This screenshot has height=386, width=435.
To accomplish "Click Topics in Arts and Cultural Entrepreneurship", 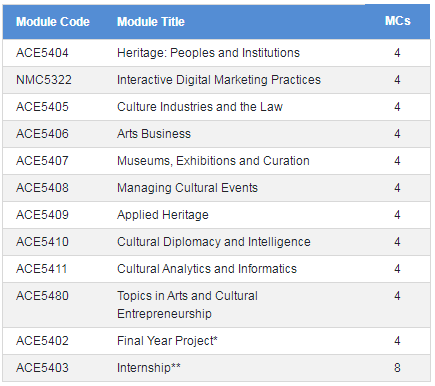I will (187, 305).
